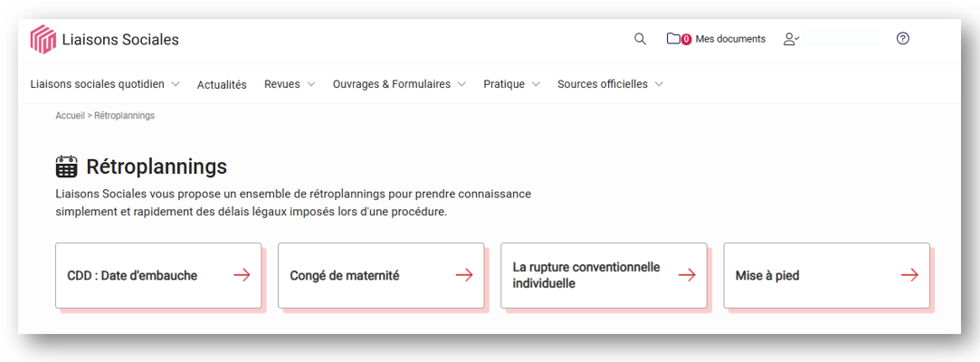
Task: Click the arrow on Mise à pied card
Action: (x=910, y=275)
